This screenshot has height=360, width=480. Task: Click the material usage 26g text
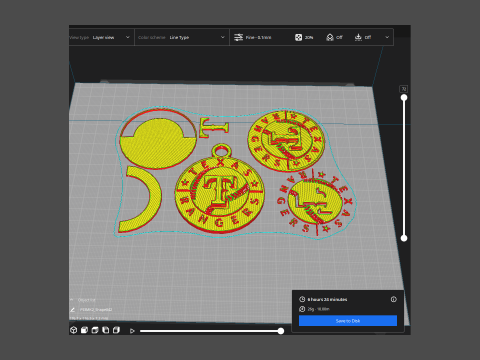click(x=318, y=309)
